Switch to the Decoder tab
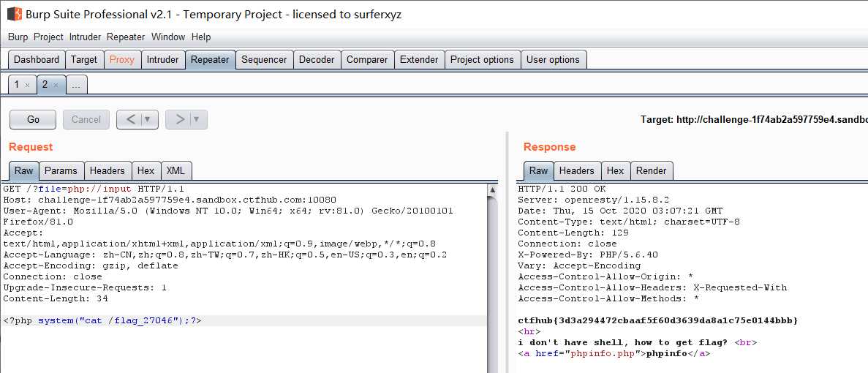The image size is (868, 373). (317, 60)
